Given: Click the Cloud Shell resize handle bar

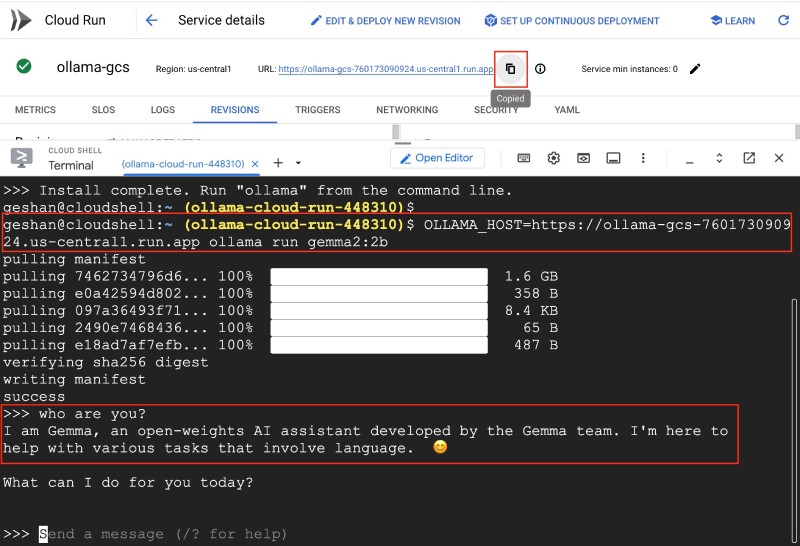Looking at the screenshot, I should tap(403, 143).
